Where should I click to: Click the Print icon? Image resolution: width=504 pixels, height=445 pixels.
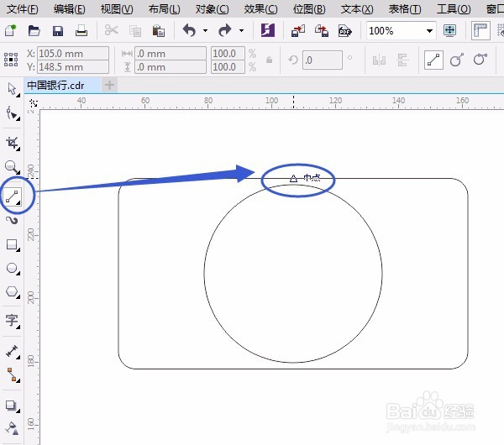coord(81,31)
